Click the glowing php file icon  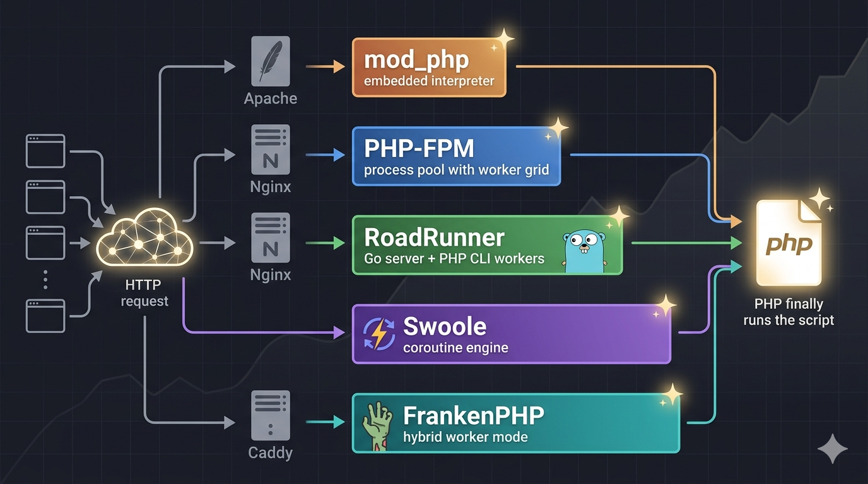pos(789,243)
